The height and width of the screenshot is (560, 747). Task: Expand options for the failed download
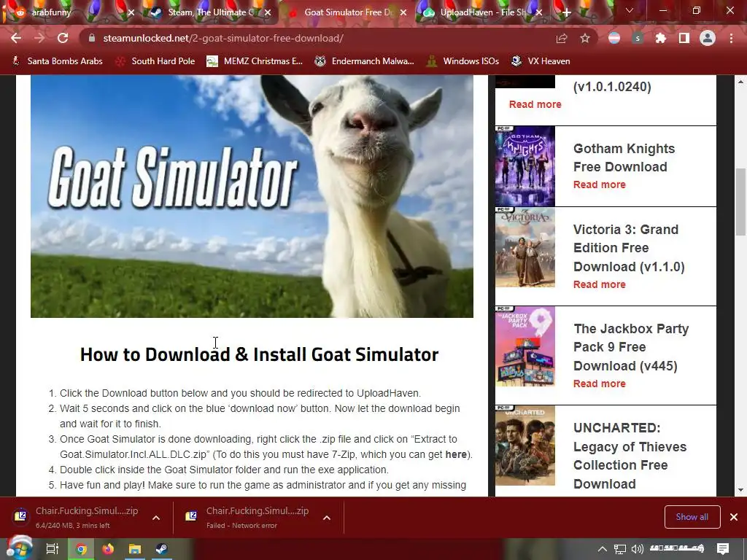point(326,518)
